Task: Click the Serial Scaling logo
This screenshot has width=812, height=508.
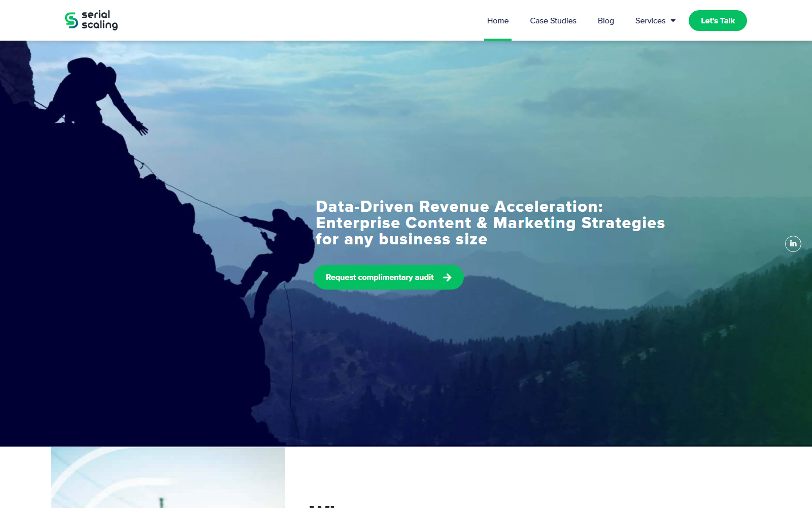Action: (x=91, y=20)
